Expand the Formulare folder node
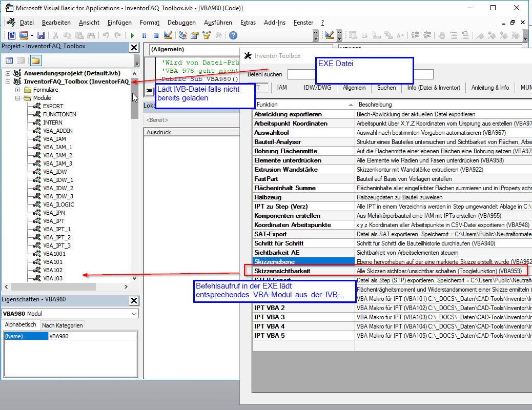Viewport: 532px width, 410px height. click(x=18, y=90)
